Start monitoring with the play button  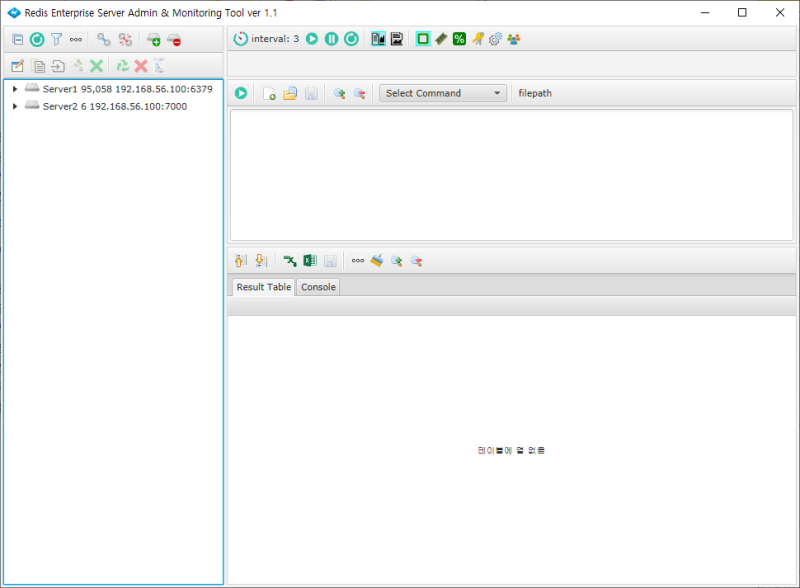312,39
